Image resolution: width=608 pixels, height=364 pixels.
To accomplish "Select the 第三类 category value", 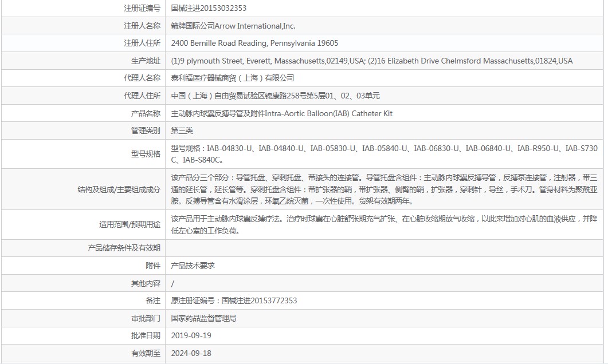I will pos(182,131).
